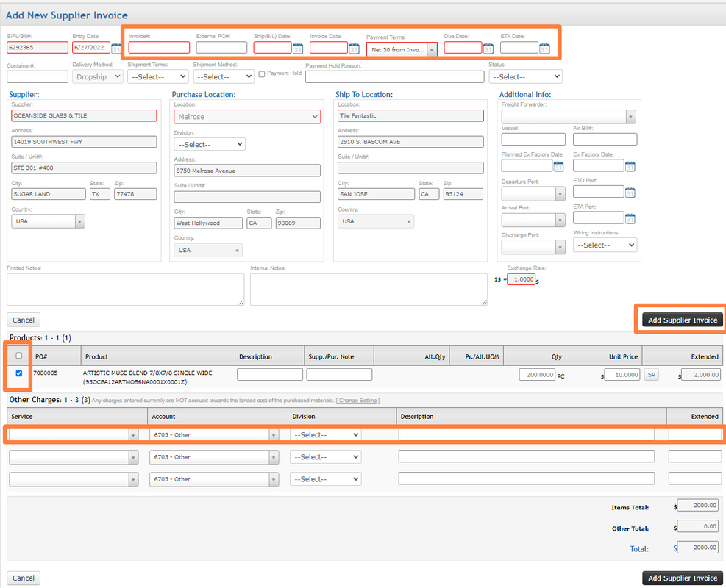Open Purchase Location Melrose dropdown
726x588 pixels.
pyautogui.click(x=247, y=117)
